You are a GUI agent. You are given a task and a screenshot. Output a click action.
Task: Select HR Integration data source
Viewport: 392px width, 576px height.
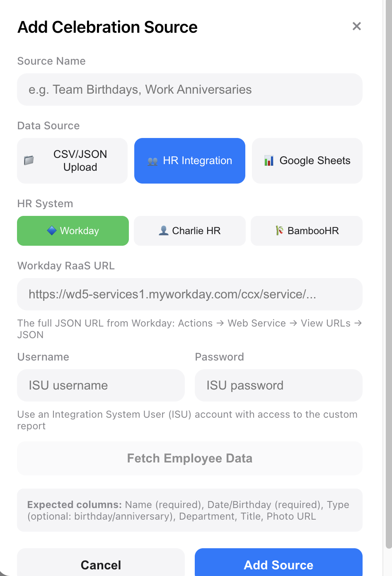[190, 161]
